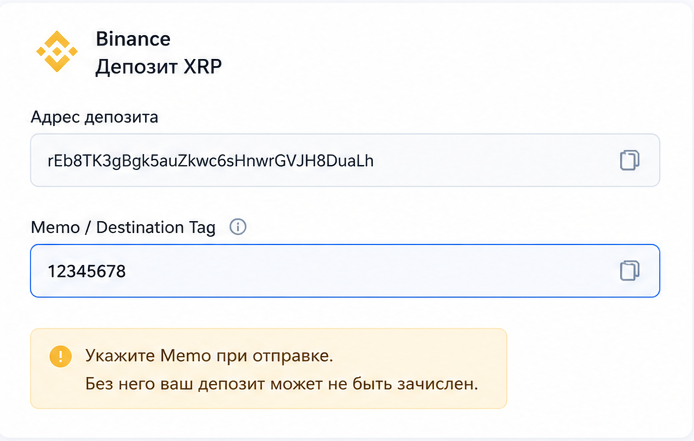Viewport: 694px width, 441px height.
Task: Click the Депозит XRP heading
Action: pyautogui.click(x=158, y=67)
